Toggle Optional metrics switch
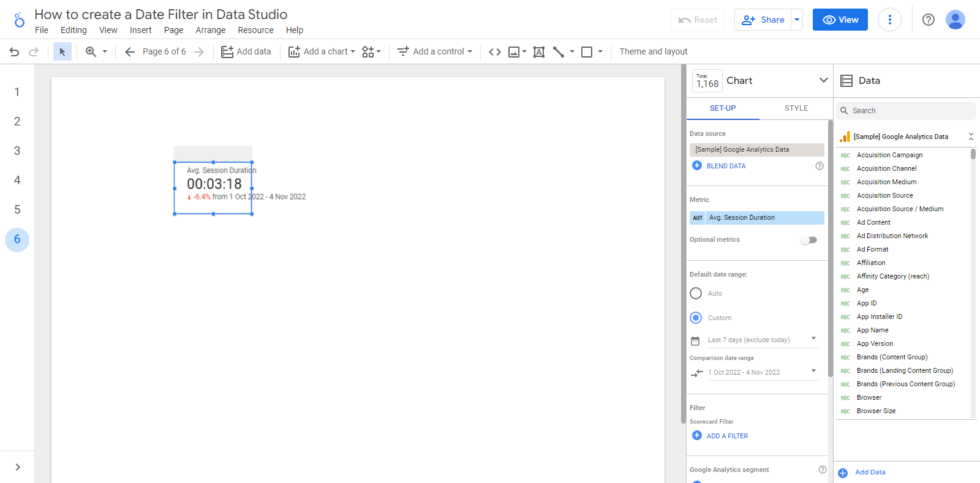 click(x=809, y=240)
